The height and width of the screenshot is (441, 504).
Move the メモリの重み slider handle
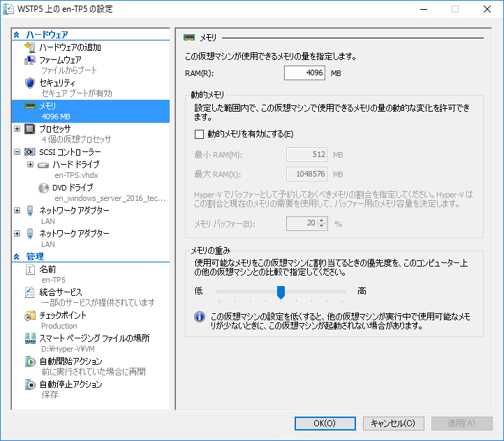pyautogui.click(x=281, y=292)
